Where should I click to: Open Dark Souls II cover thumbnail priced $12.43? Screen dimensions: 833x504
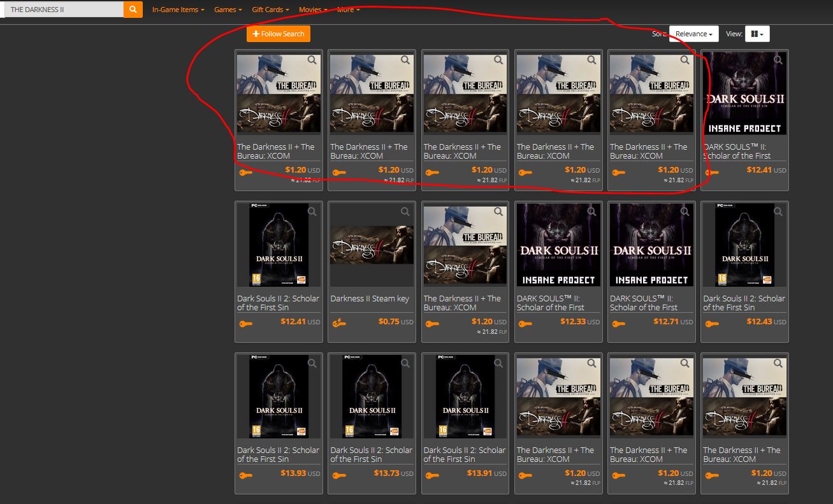click(x=744, y=245)
